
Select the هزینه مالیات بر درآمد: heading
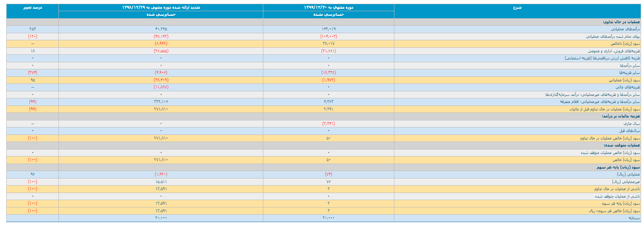coord(620,116)
